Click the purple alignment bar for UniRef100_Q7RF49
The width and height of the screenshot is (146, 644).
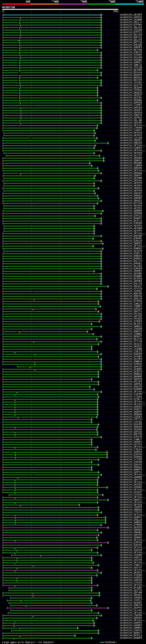(56, 543)
